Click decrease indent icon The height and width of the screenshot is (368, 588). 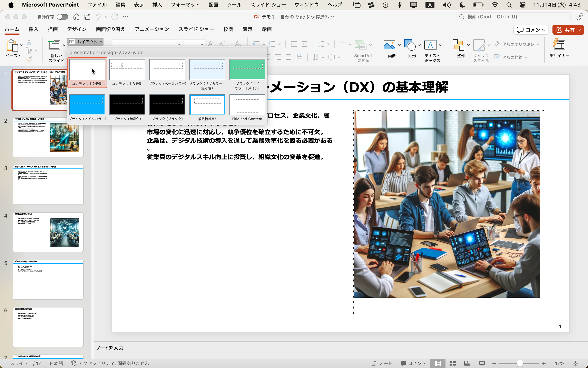(x=294, y=44)
